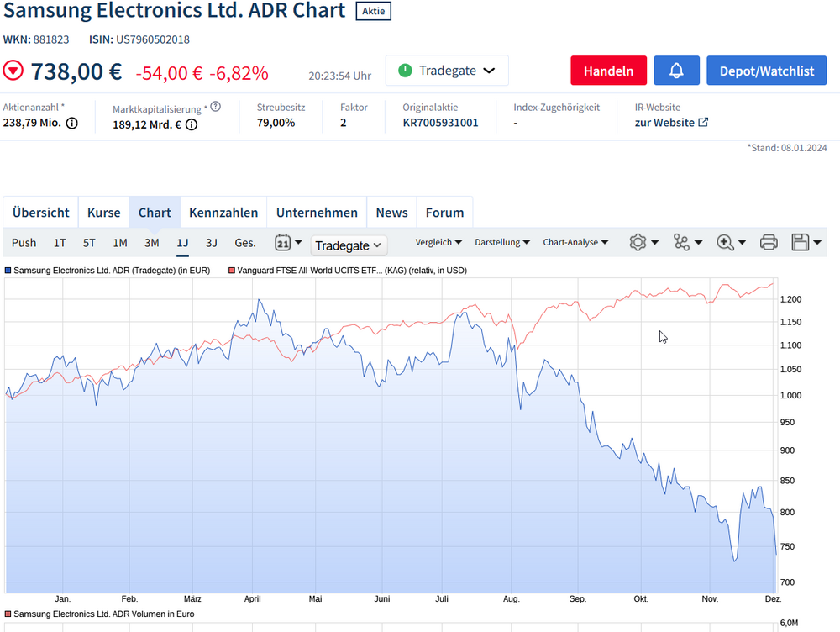840x632 pixels.
Task: Activate the Push quote mode
Action: (24, 241)
